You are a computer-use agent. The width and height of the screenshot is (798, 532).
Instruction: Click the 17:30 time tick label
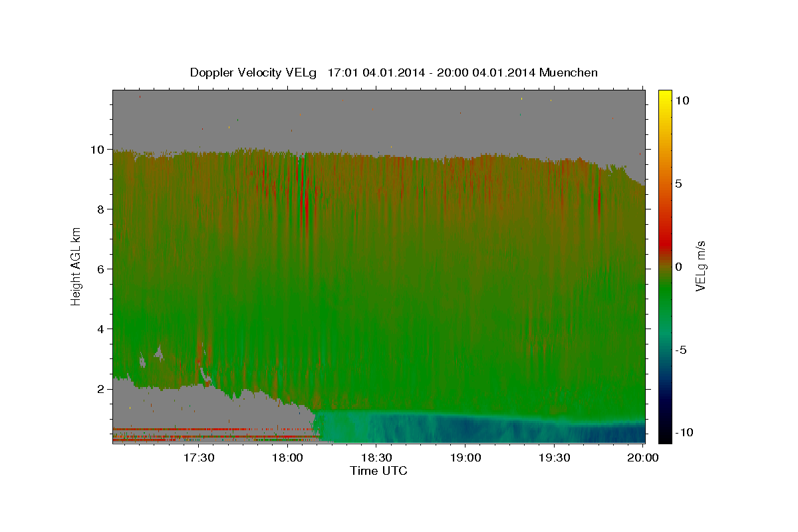point(199,458)
